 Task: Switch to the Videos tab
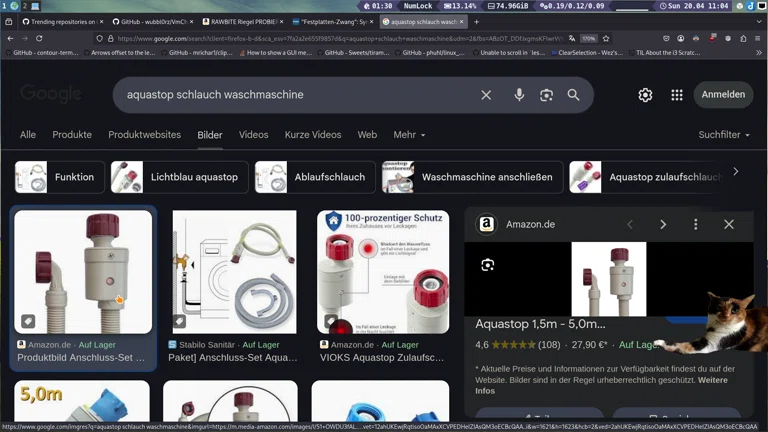click(253, 135)
